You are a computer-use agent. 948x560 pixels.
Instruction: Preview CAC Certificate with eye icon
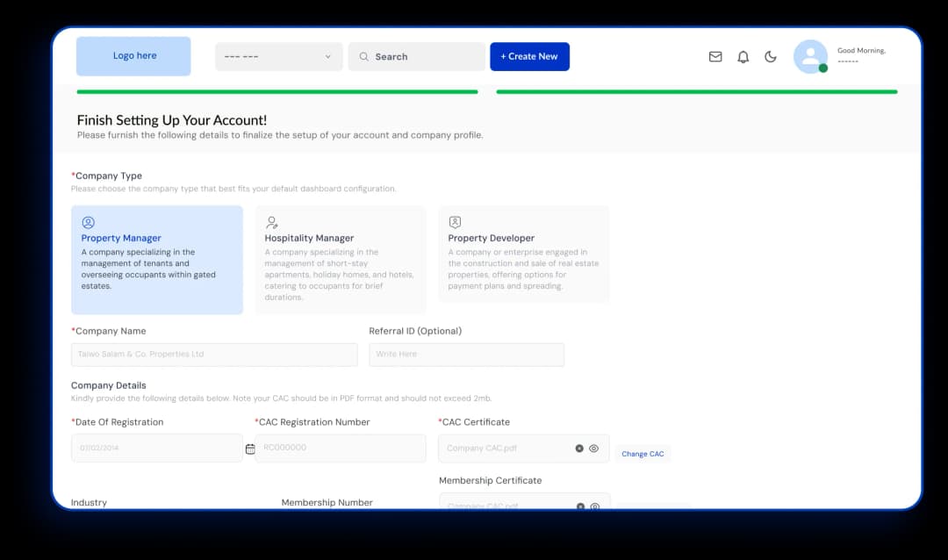click(594, 449)
